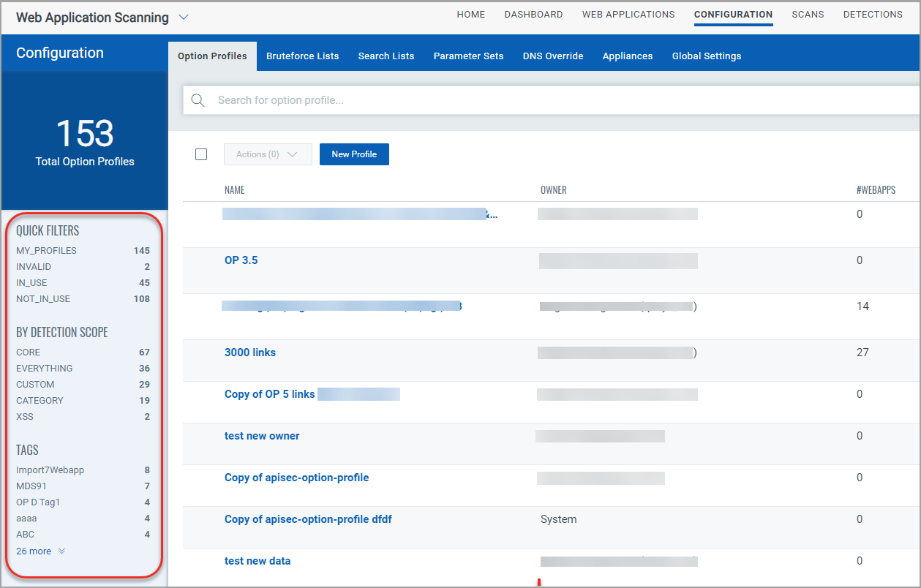Click the 153 Total Option Profiles counter
The height and width of the screenshot is (588, 921).
coord(85,143)
